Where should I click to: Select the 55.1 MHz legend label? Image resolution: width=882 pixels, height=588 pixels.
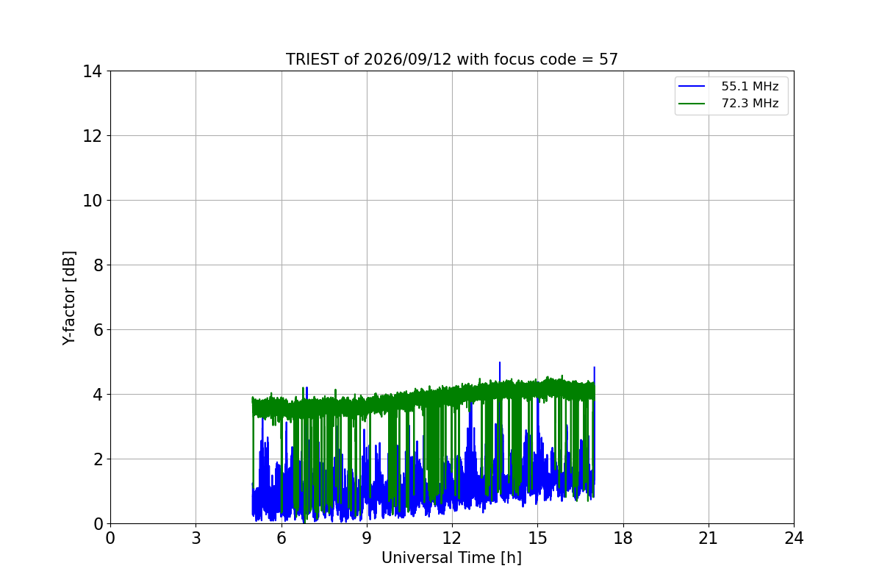coord(750,87)
